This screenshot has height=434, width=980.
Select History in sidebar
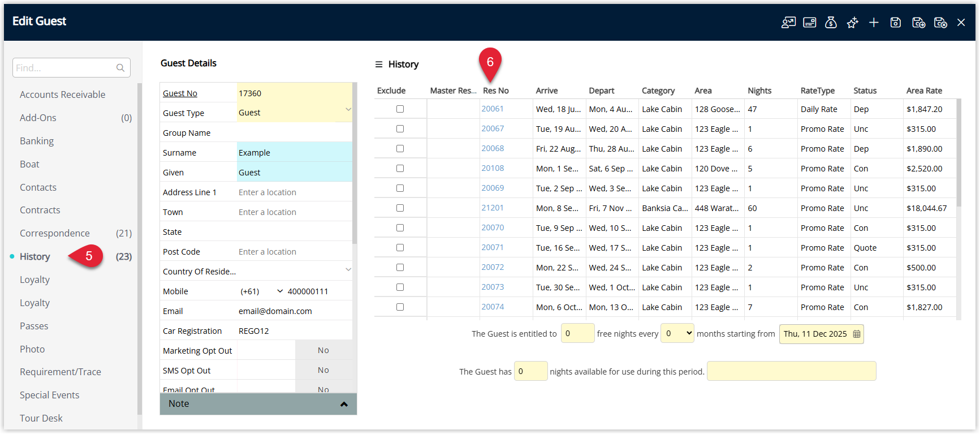35,256
